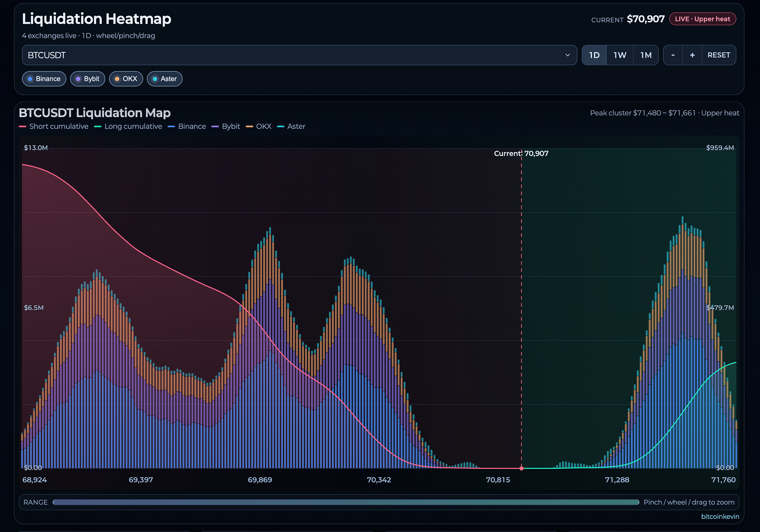
Task: Click the 71,288 x-axis label
Action: tap(617, 480)
